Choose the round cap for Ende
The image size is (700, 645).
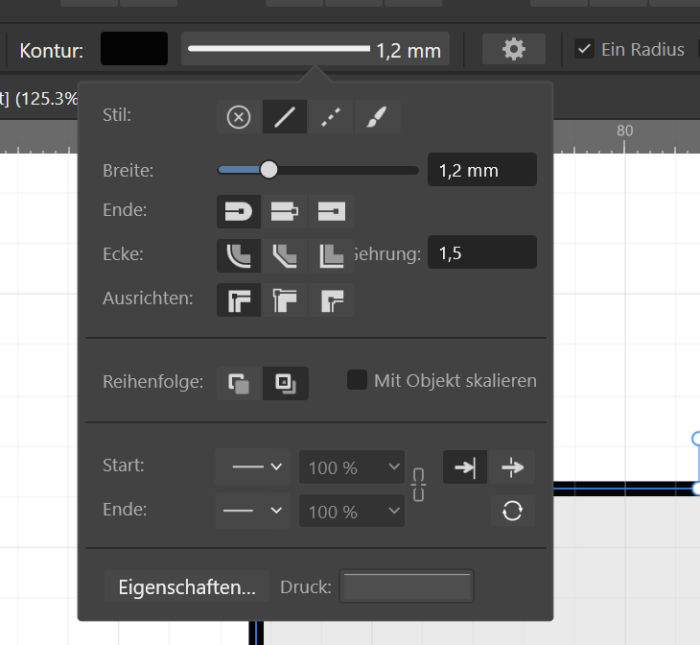pos(239,212)
